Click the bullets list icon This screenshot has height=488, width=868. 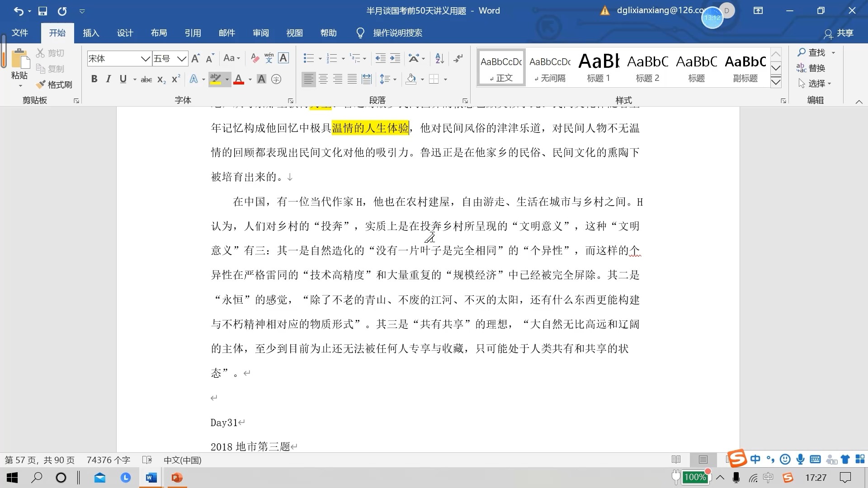pos(308,58)
